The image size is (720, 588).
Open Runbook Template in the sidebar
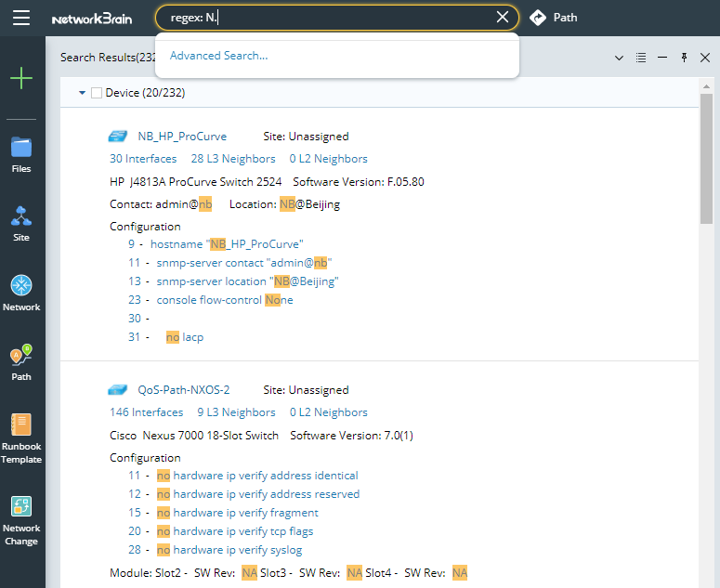coord(21,438)
